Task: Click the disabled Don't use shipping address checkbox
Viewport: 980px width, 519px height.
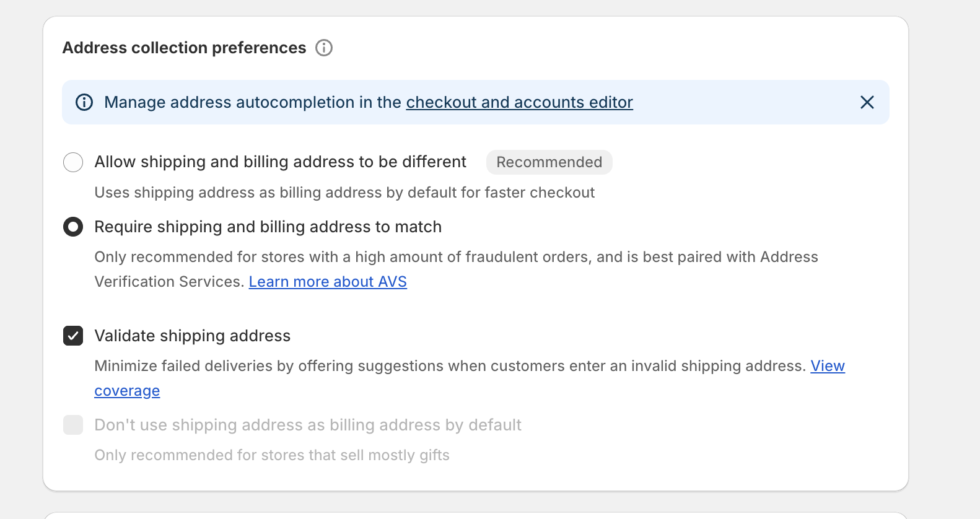Action: pyautogui.click(x=73, y=425)
